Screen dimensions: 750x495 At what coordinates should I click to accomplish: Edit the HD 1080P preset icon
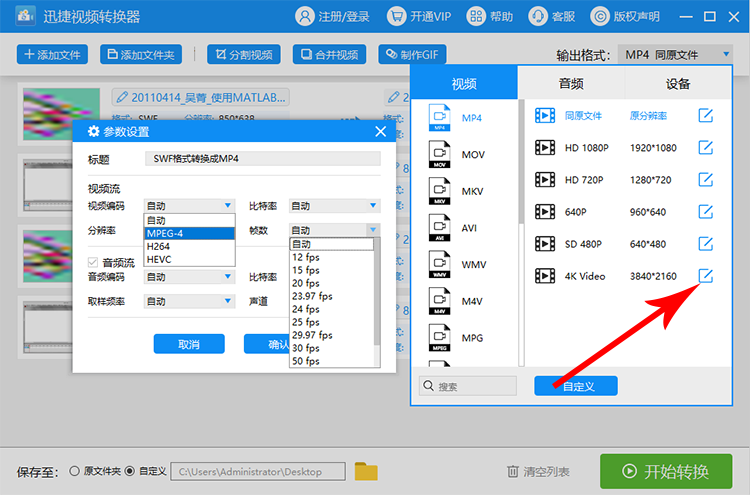pos(706,147)
